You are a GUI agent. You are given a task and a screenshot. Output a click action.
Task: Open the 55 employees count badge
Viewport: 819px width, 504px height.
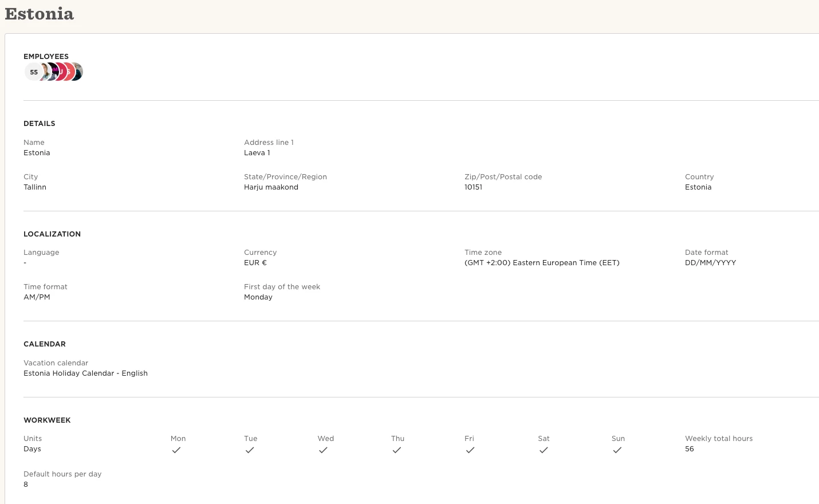tap(34, 72)
